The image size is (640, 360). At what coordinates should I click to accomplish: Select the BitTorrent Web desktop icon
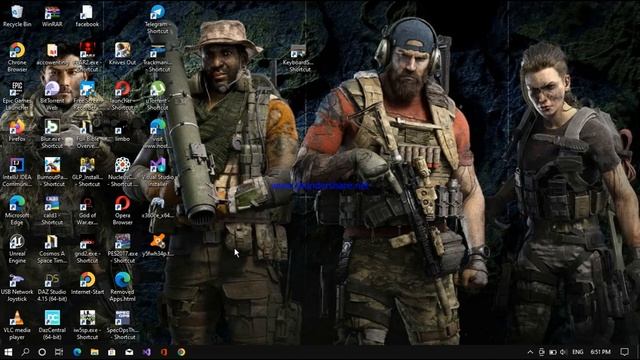click(x=52, y=96)
